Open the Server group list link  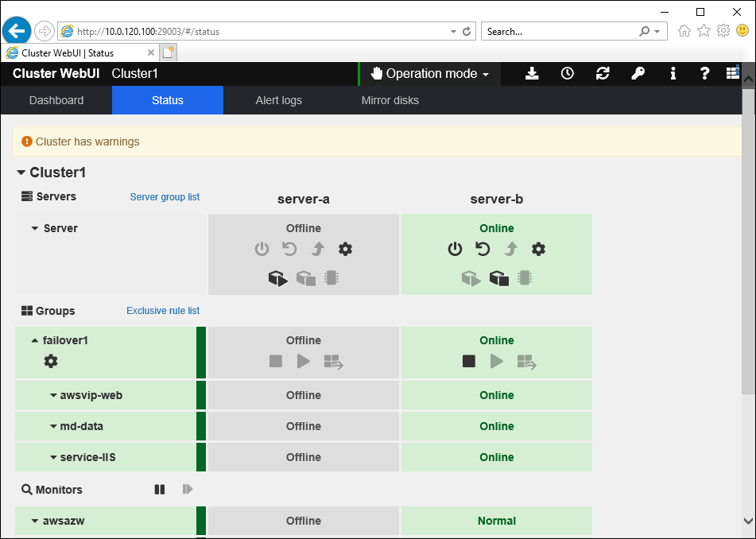[165, 197]
